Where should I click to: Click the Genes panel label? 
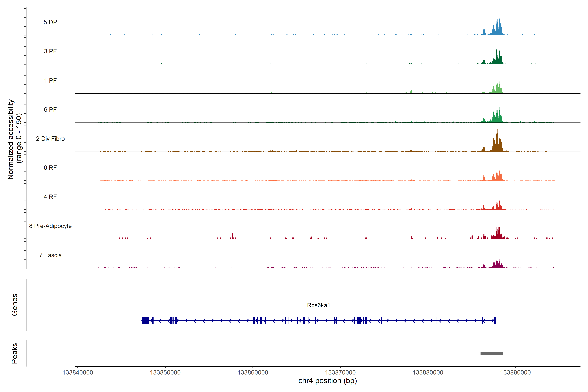(15, 304)
